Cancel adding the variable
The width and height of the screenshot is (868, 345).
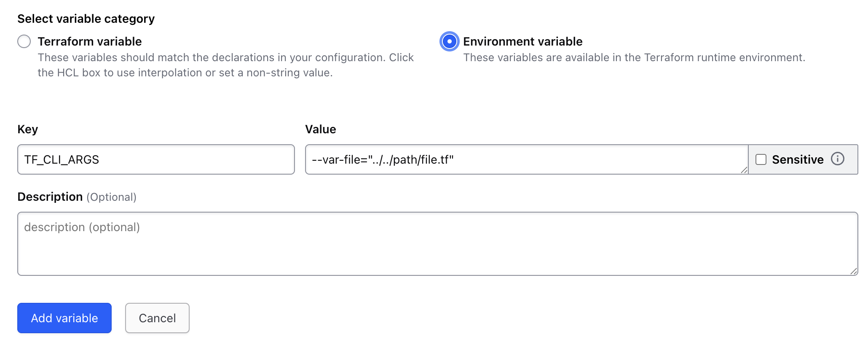tap(157, 318)
